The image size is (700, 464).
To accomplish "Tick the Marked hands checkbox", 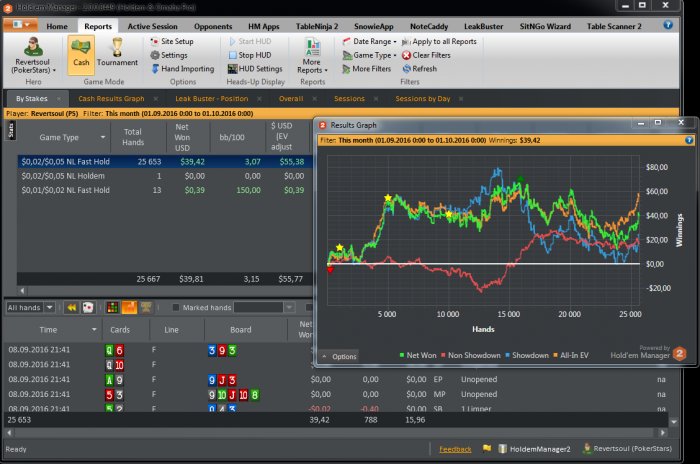I will 177,307.
